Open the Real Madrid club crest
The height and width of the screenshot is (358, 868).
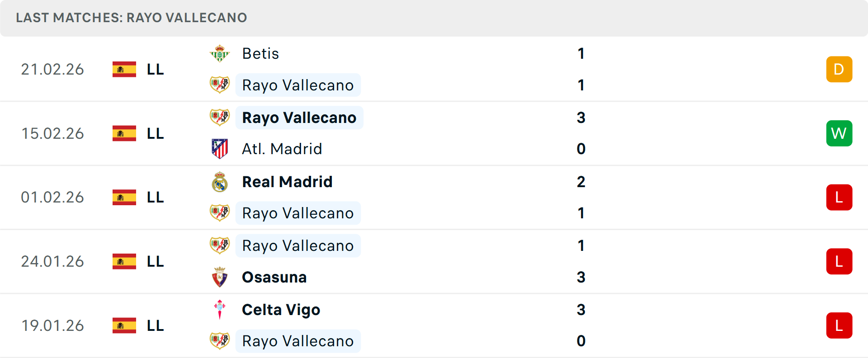tap(220, 181)
